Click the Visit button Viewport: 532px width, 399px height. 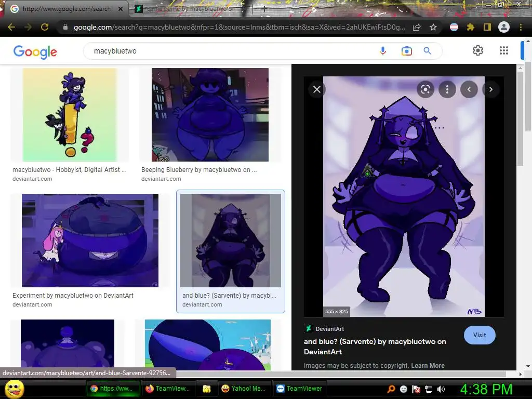[480, 335]
